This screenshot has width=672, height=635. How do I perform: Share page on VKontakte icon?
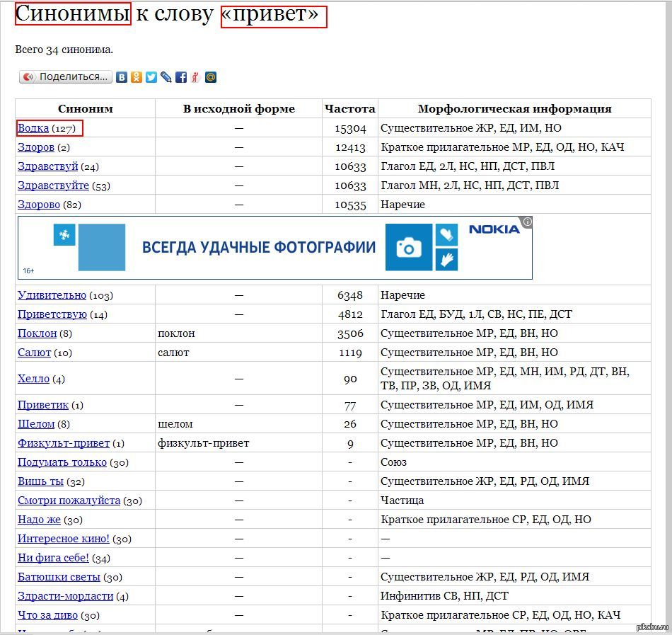coord(122,77)
